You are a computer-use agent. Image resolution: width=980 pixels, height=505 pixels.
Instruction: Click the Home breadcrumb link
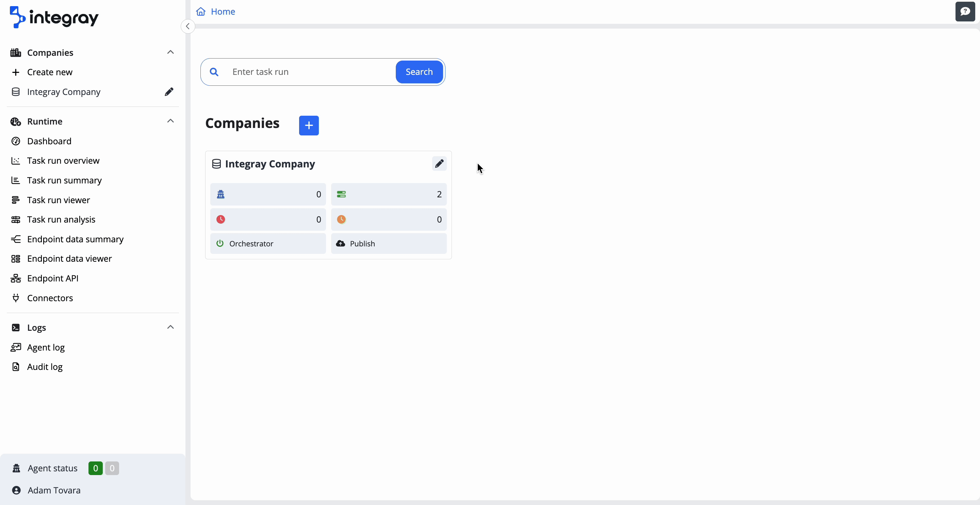tap(223, 12)
